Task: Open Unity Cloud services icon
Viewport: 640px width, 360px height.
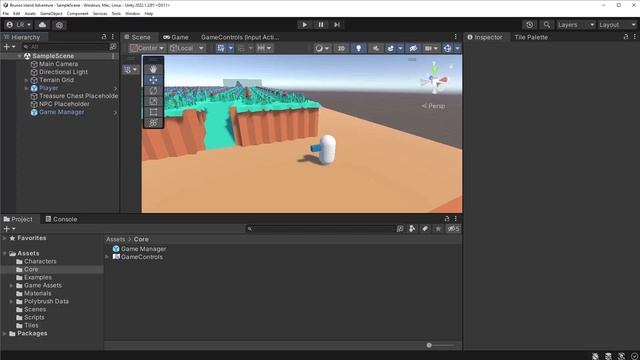Action: 42,25
